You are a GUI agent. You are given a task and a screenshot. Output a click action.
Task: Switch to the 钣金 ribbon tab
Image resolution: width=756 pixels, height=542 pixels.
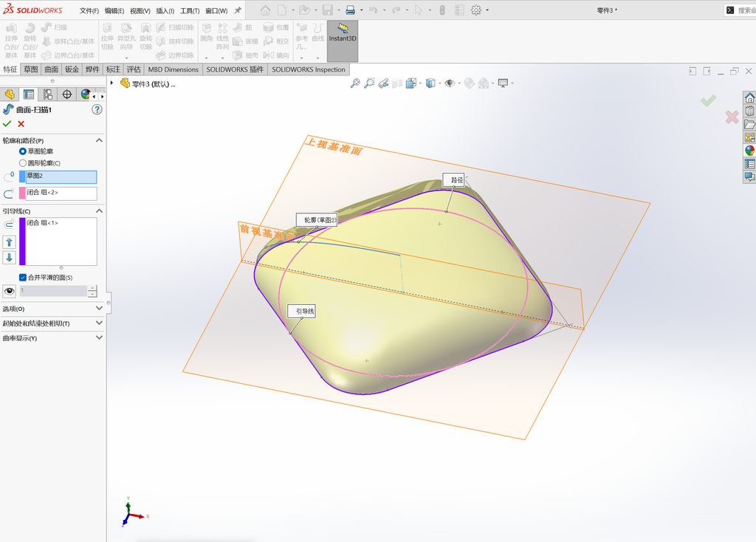click(72, 69)
